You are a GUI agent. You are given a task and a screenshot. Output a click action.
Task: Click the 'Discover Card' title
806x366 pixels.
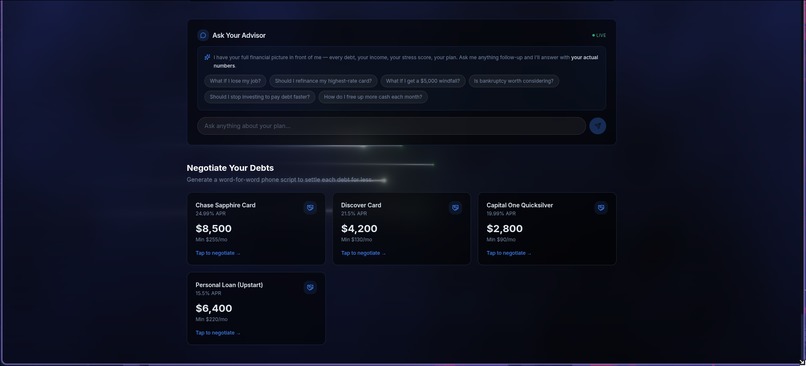(361, 205)
